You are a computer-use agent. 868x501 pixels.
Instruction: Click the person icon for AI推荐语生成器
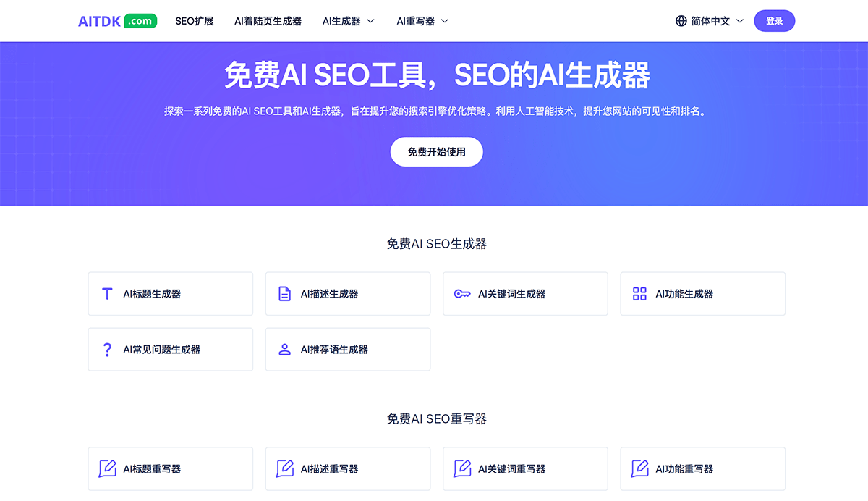[x=285, y=350]
